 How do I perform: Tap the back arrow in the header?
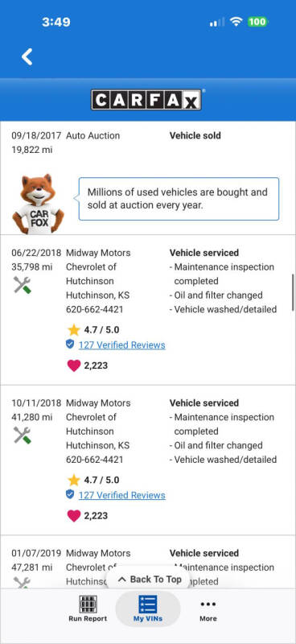[x=27, y=56]
